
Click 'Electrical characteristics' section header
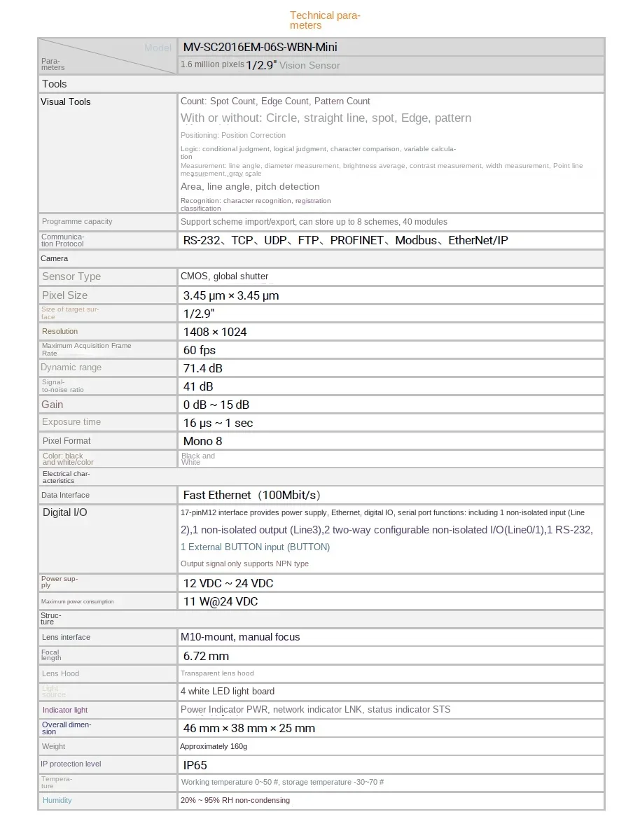pyautogui.click(x=66, y=477)
